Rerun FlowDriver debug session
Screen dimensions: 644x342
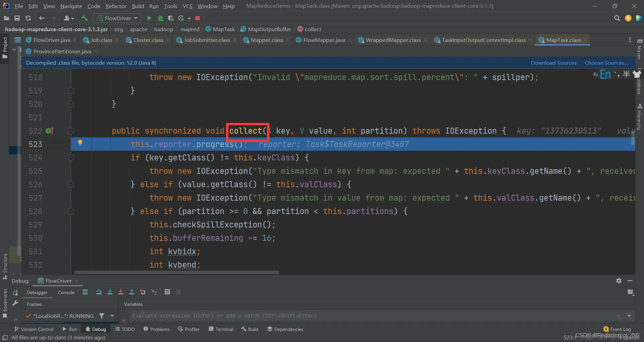[15, 292]
